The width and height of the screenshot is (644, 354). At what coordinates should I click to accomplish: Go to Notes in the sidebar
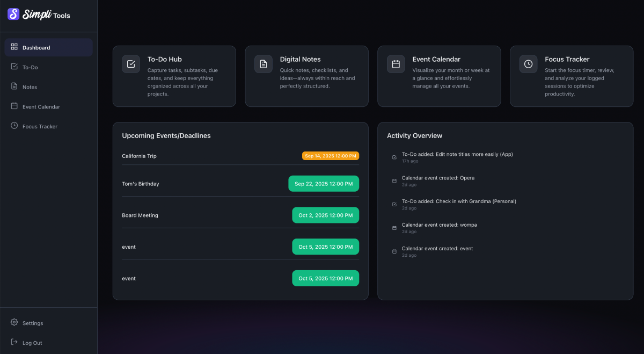[x=30, y=87]
